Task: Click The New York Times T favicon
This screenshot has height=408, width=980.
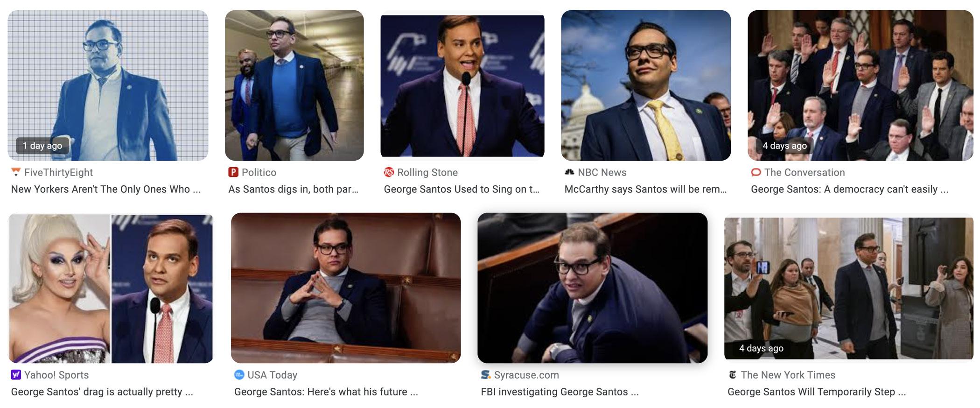Action: (x=733, y=375)
